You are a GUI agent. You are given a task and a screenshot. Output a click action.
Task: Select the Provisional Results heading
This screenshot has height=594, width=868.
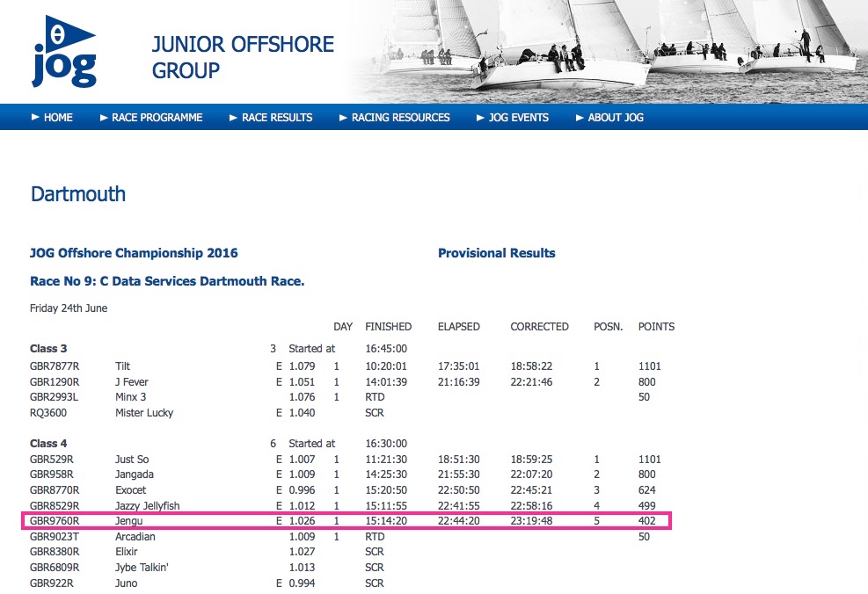[x=497, y=253]
